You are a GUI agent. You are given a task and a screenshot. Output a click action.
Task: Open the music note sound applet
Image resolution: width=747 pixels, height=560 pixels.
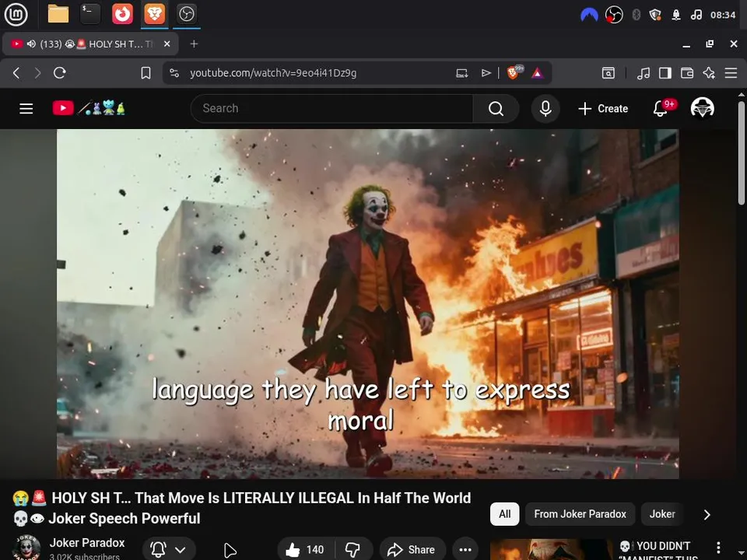pos(696,16)
